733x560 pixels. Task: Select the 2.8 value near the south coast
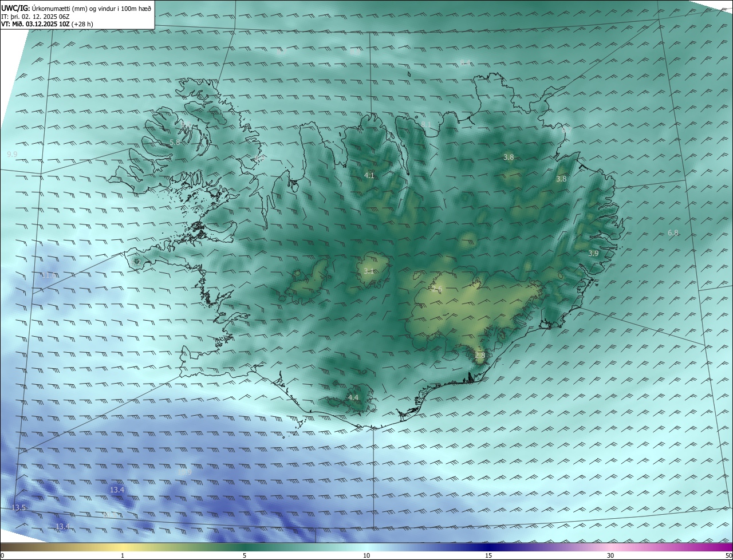click(x=480, y=356)
